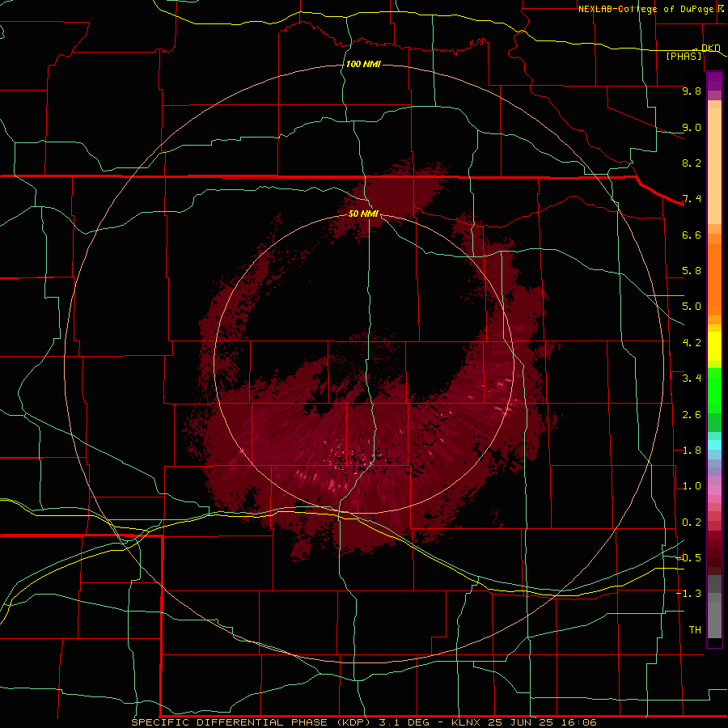The height and width of the screenshot is (728, 728).
Task: Click the 4.2 scale value
Action: (692, 343)
